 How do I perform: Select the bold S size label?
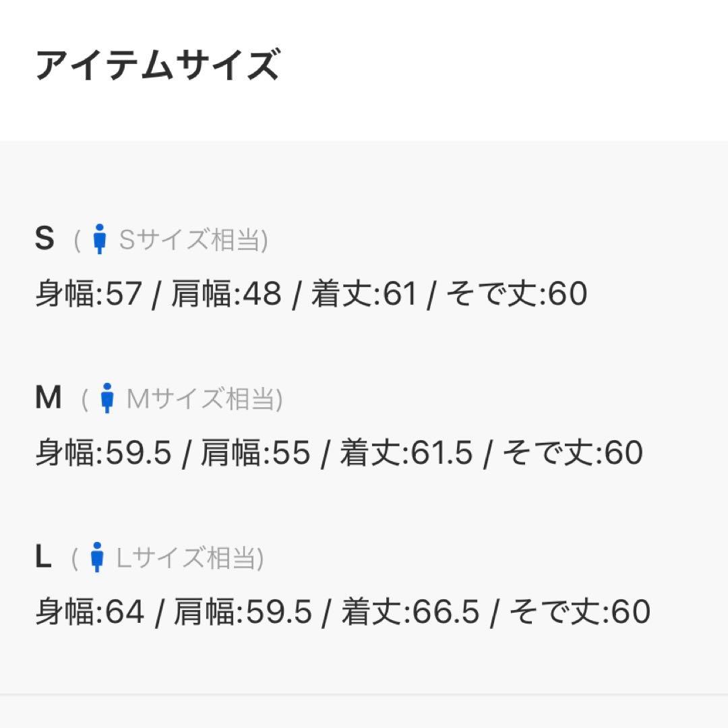click(44, 239)
